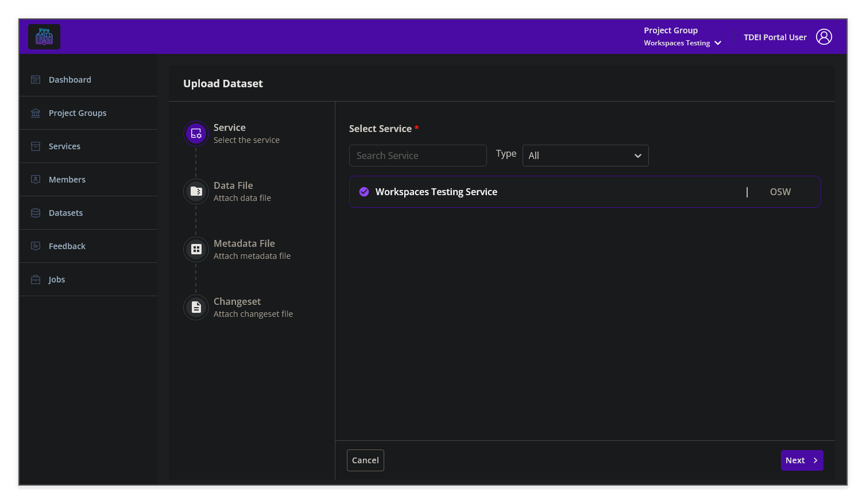This screenshot has width=866, height=504.
Task: Click the Dashboard sidebar icon
Action: pos(36,79)
